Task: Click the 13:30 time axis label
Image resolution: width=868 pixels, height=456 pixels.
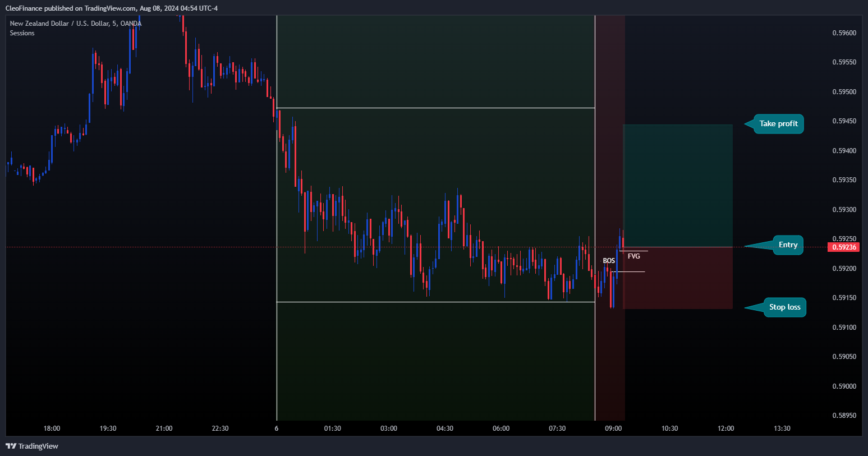Action: point(782,429)
